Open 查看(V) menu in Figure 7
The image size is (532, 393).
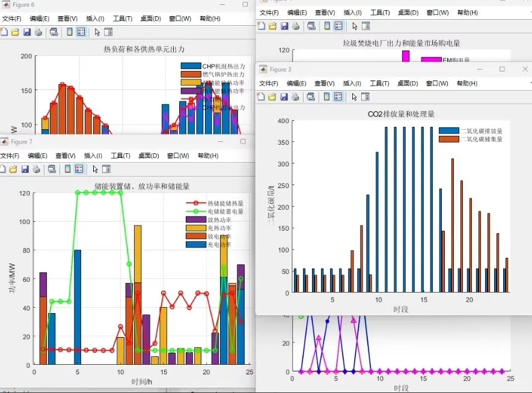(x=66, y=156)
